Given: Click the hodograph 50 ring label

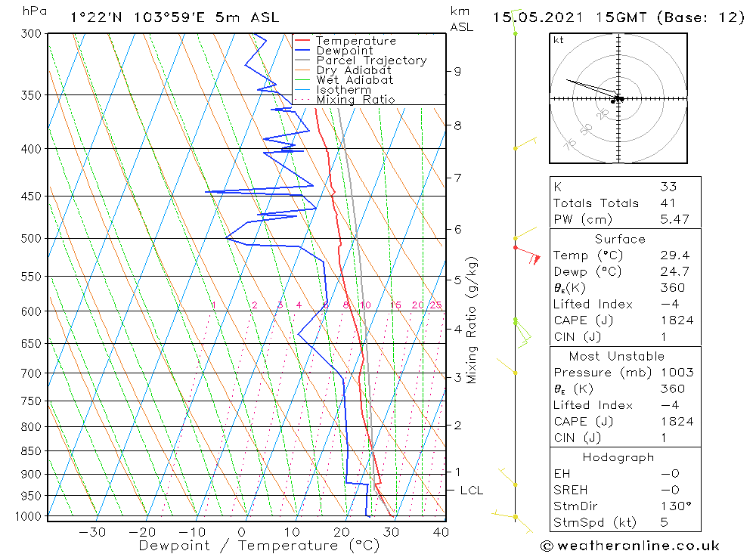Looking at the screenshot, I should 587,129.
